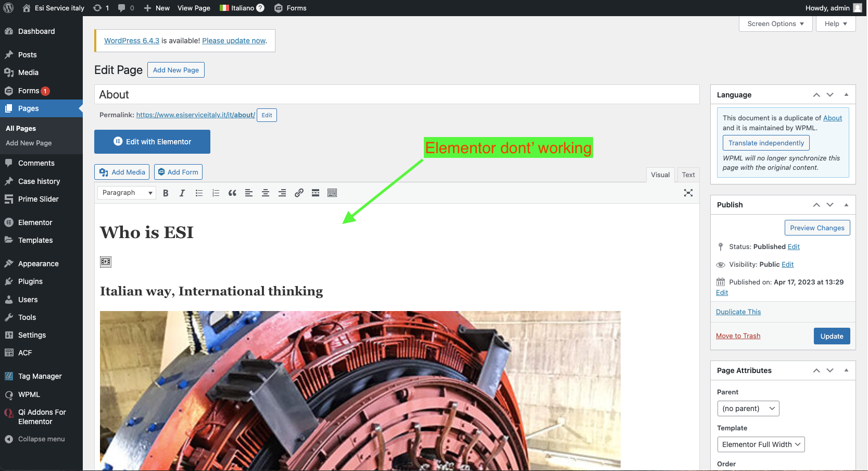
Task: Toggle bold formatting in editor toolbar
Action: pos(166,193)
